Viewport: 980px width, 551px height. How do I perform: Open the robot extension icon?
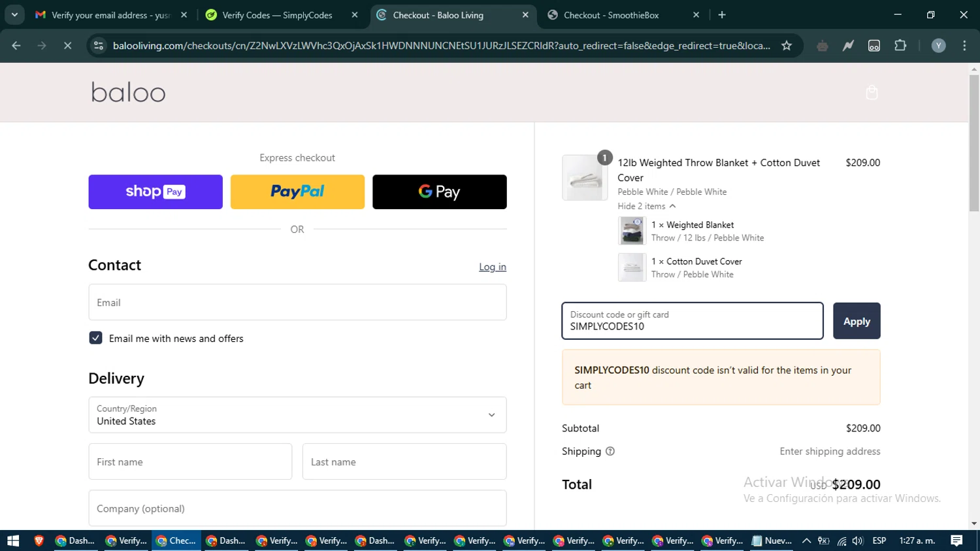pos(823,46)
